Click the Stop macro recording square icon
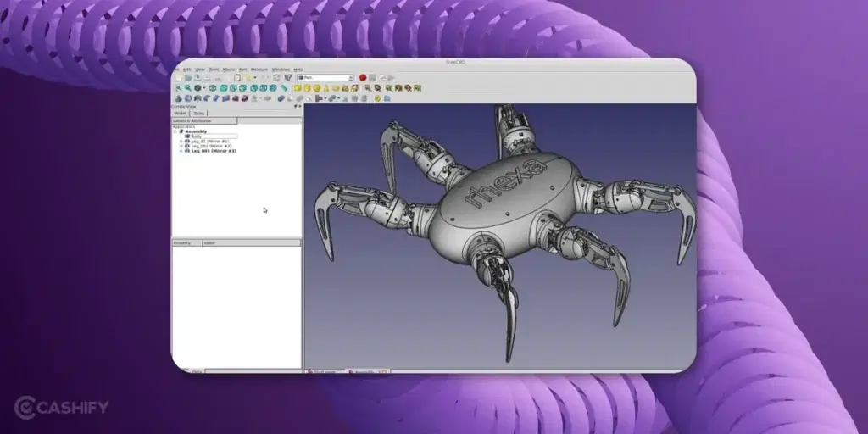 373,77
